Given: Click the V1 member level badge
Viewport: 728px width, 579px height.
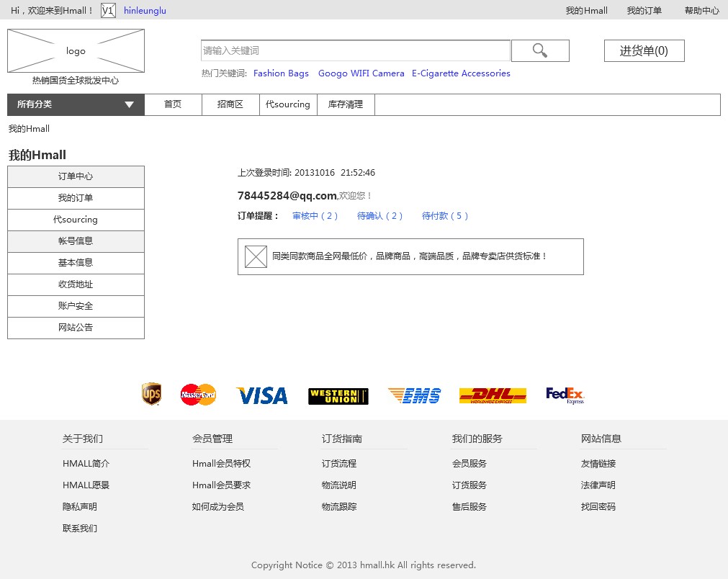Looking at the screenshot, I should (x=108, y=11).
